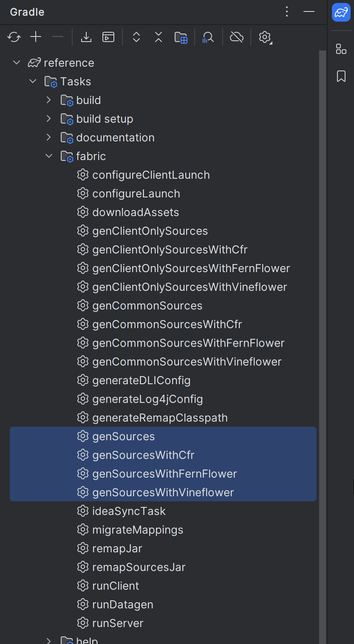354x644 pixels.
Task: Select the Gradle elephant tool window icon
Action: pyautogui.click(x=341, y=13)
